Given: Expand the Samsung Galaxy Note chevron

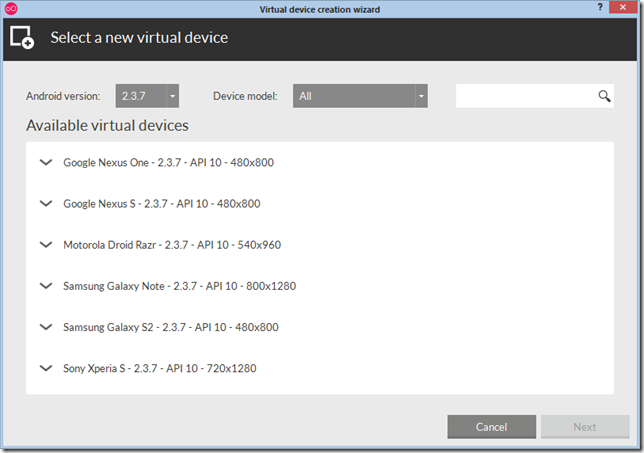Looking at the screenshot, I should pos(46,285).
